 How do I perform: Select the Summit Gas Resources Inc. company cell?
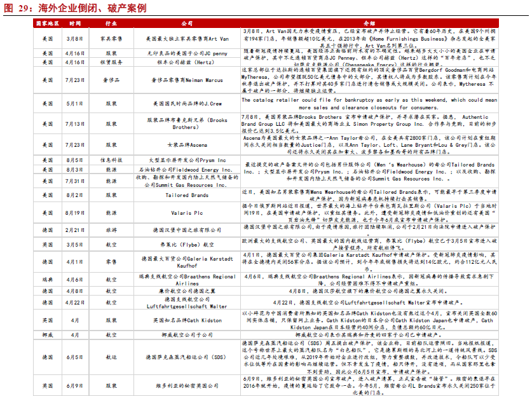187,181
